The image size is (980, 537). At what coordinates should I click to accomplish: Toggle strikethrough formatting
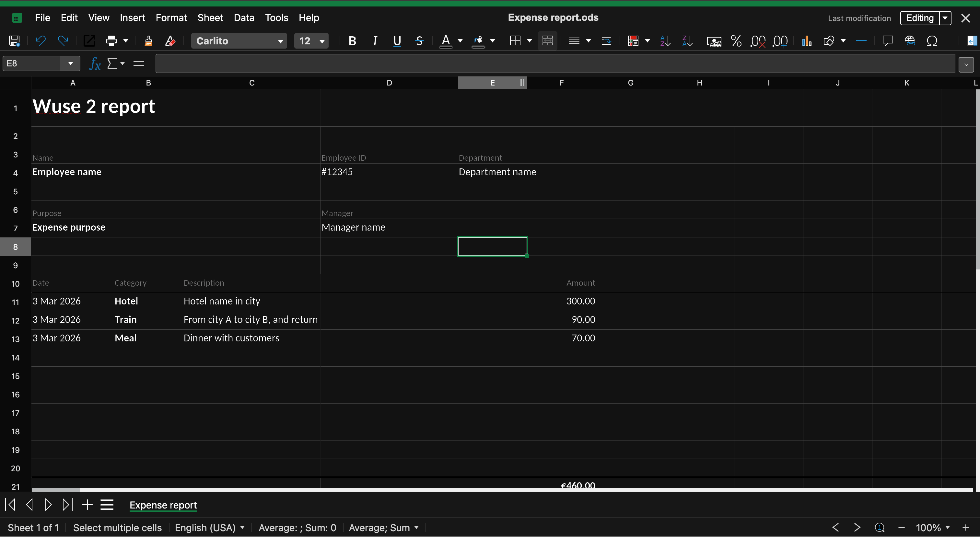pyautogui.click(x=419, y=41)
